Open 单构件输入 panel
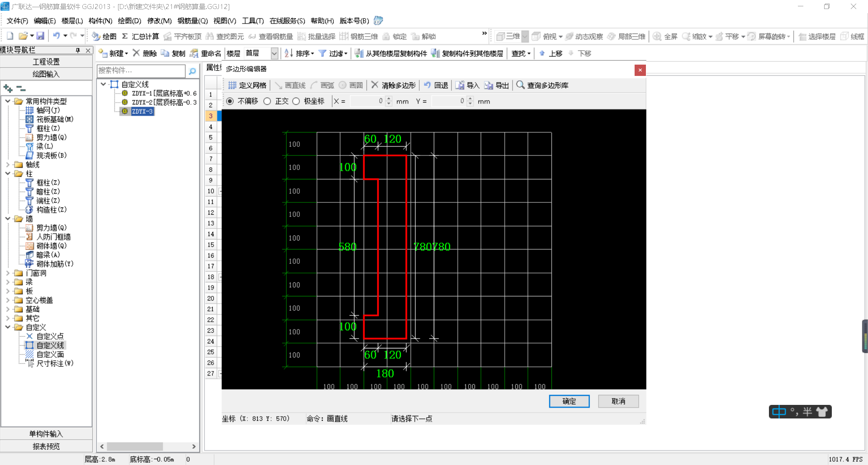The image size is (868, 465). 46,434
